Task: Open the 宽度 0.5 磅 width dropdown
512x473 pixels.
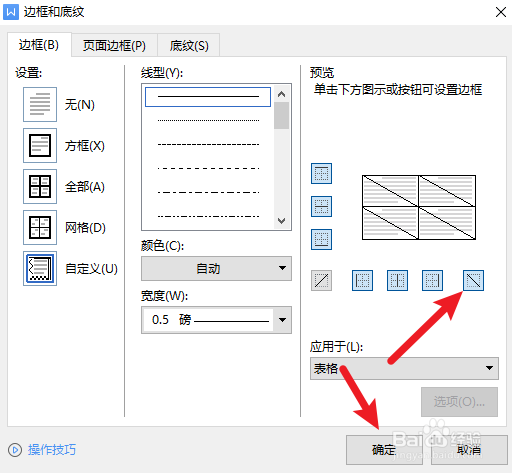Action: tap(216, 320)
